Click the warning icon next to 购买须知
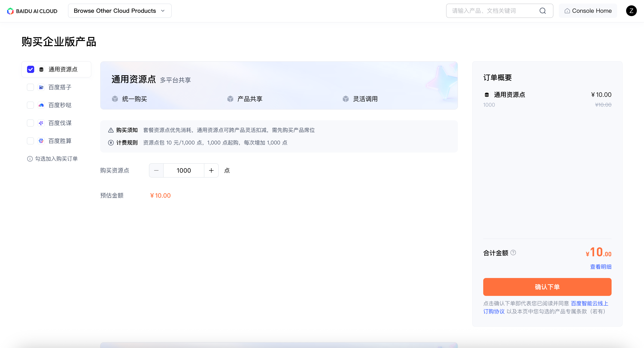The image size is (644, 348). 111,130
